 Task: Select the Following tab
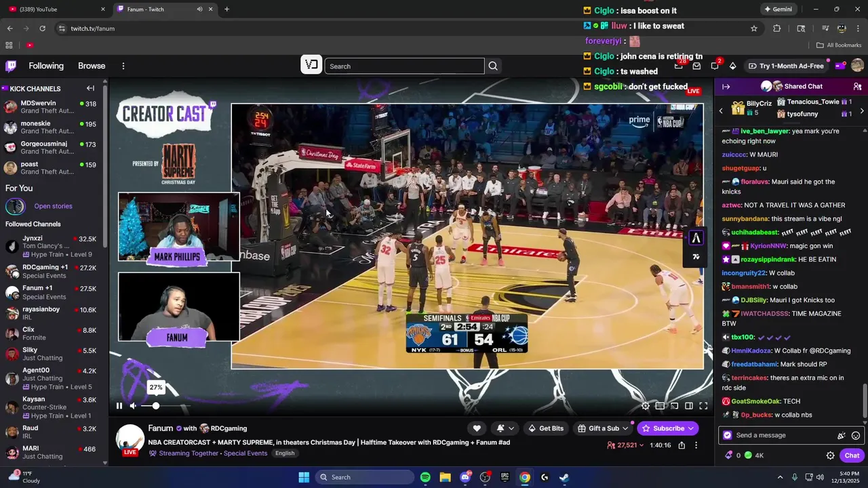[46, 66]
